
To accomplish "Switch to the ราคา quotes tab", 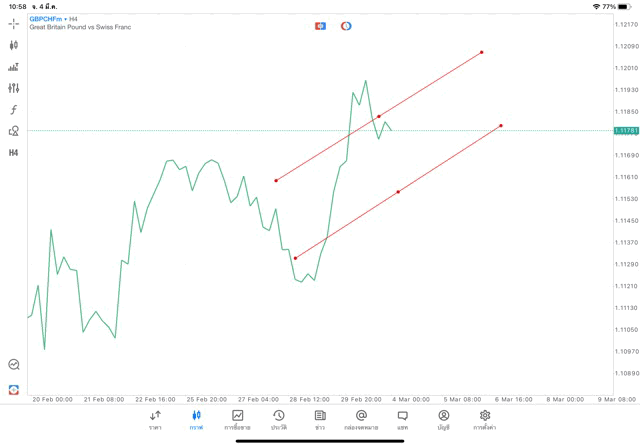I will [x=155, y=420].
